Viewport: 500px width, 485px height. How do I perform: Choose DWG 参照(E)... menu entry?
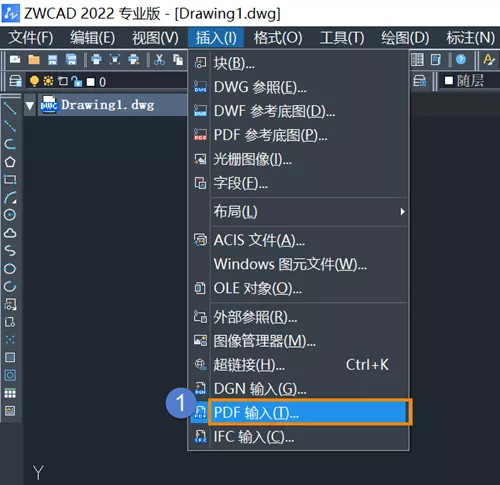coord(298,87)
